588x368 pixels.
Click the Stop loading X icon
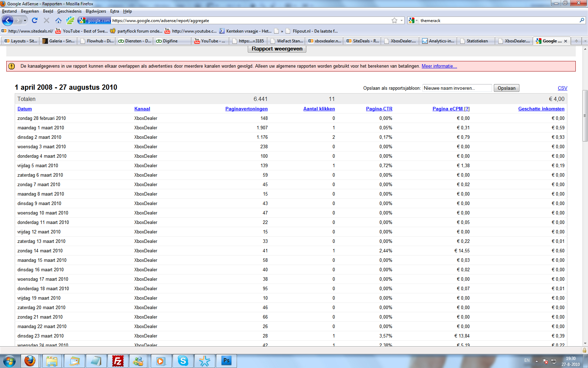tap(46, 21)
